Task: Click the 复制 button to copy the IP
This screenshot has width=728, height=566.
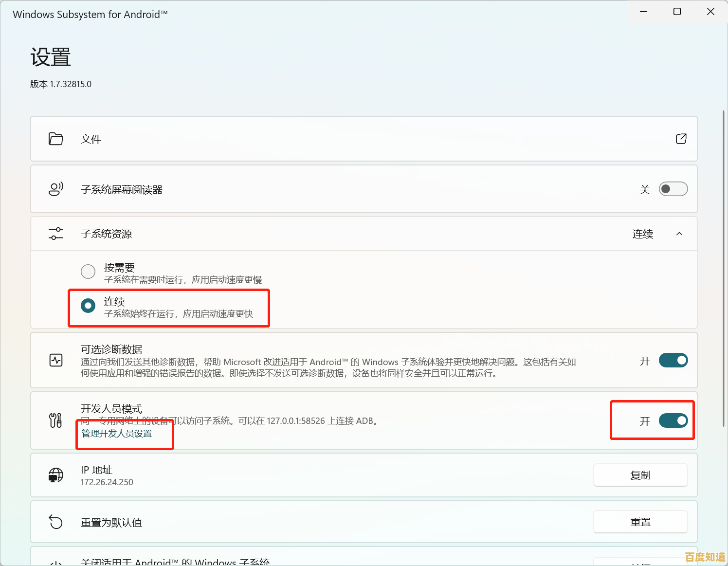Action: (640, 475)
